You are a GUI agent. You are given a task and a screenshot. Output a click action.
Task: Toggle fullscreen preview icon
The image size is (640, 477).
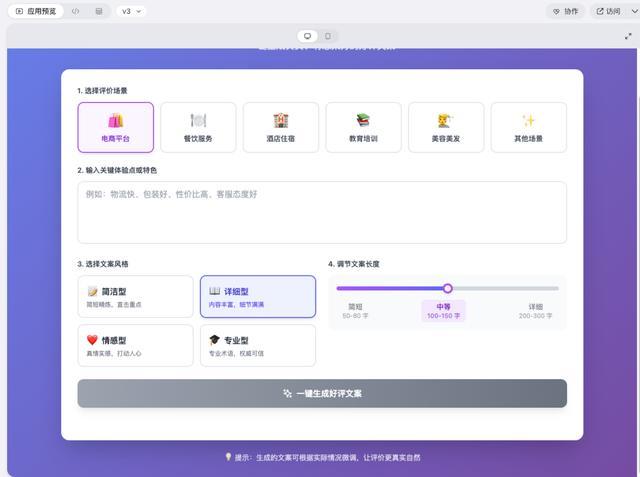[628, 36]
